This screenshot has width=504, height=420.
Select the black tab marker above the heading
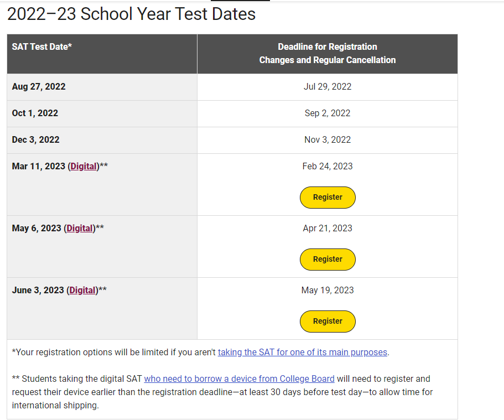click(240, 2)
